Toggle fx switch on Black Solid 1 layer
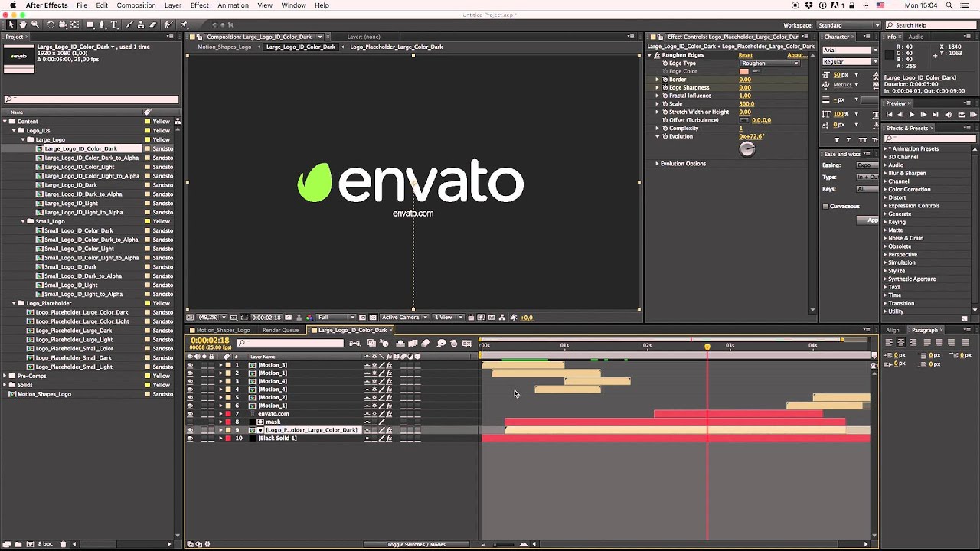The width and height of the screenshot is (980, 551). tap(390, 439)
